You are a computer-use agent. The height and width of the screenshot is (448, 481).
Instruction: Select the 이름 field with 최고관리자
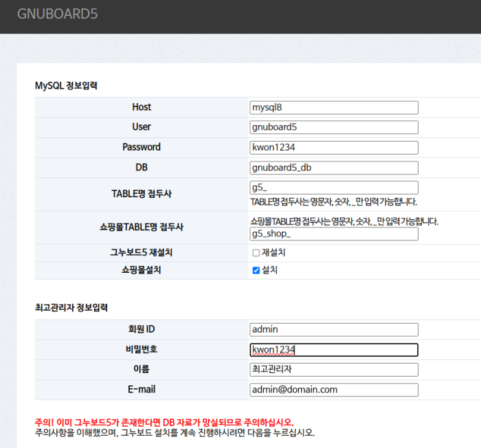click(x=334, y=370)
